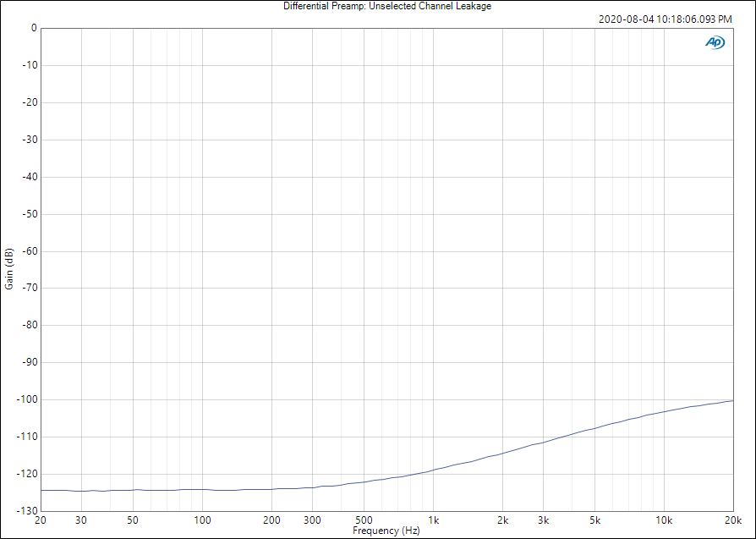Click the -110 gain axis label
The height and width of the screenshot is (539, 756).
pos(27,437)
